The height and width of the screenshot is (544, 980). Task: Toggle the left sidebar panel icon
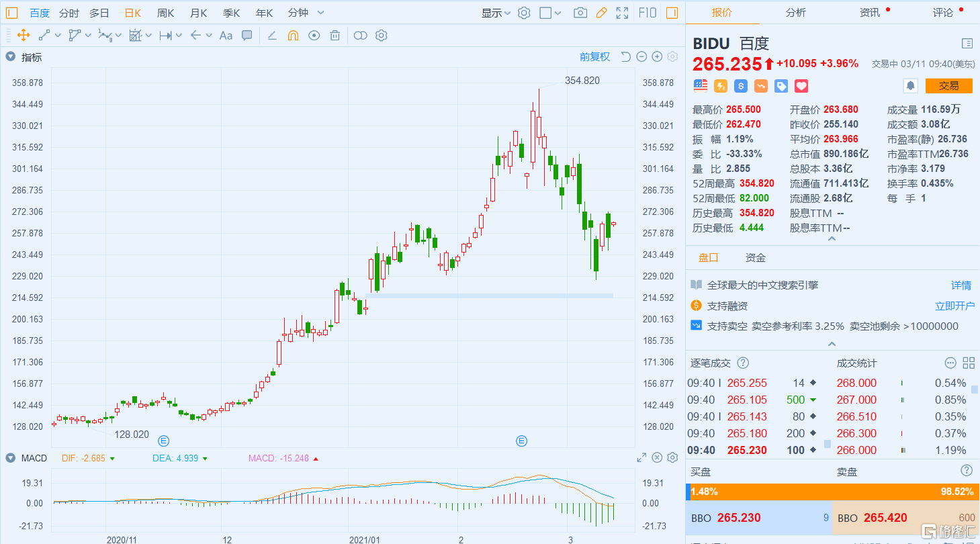coord(12,13)
